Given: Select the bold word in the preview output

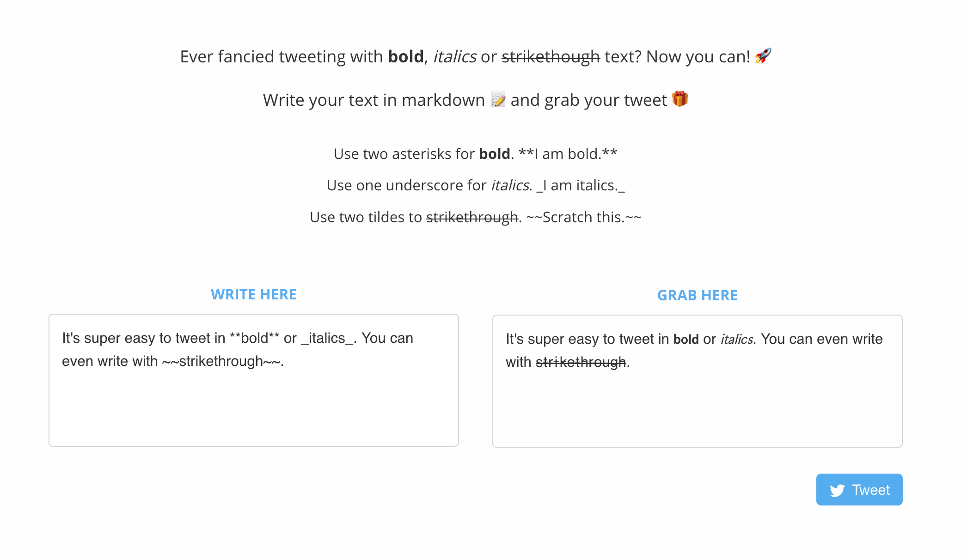Looking at the screenshot, I should point(686,339).
